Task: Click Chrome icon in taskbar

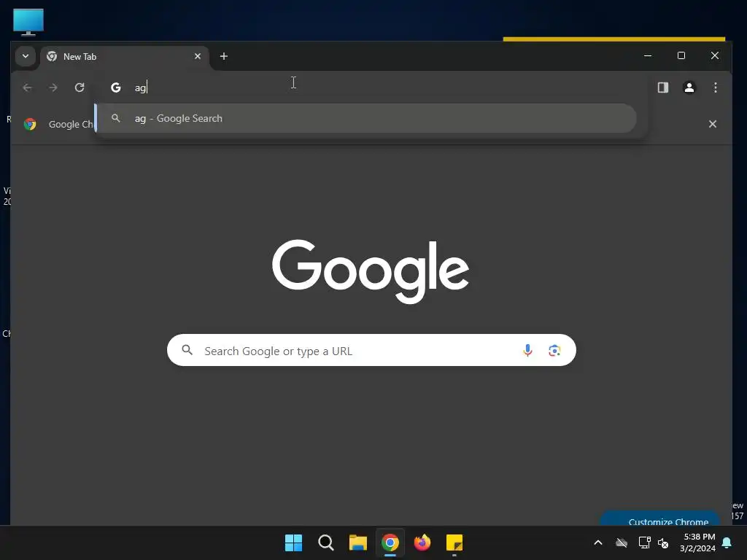Action: tap(390, 542)
